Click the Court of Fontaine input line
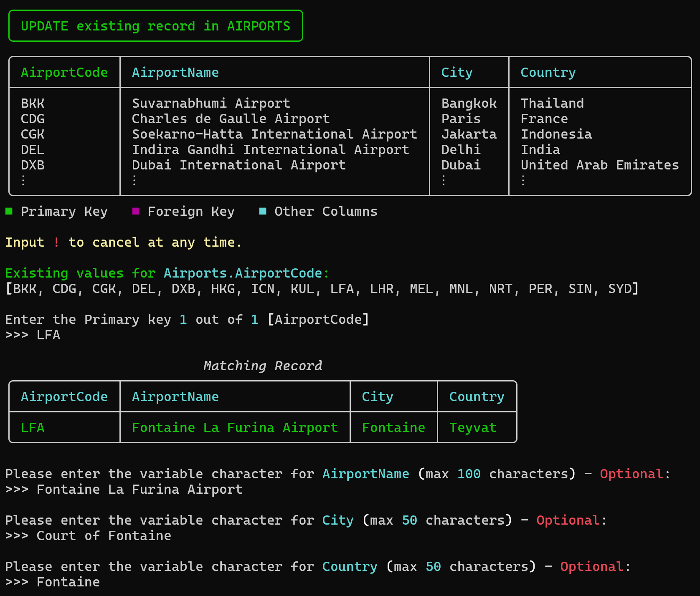 104,535
